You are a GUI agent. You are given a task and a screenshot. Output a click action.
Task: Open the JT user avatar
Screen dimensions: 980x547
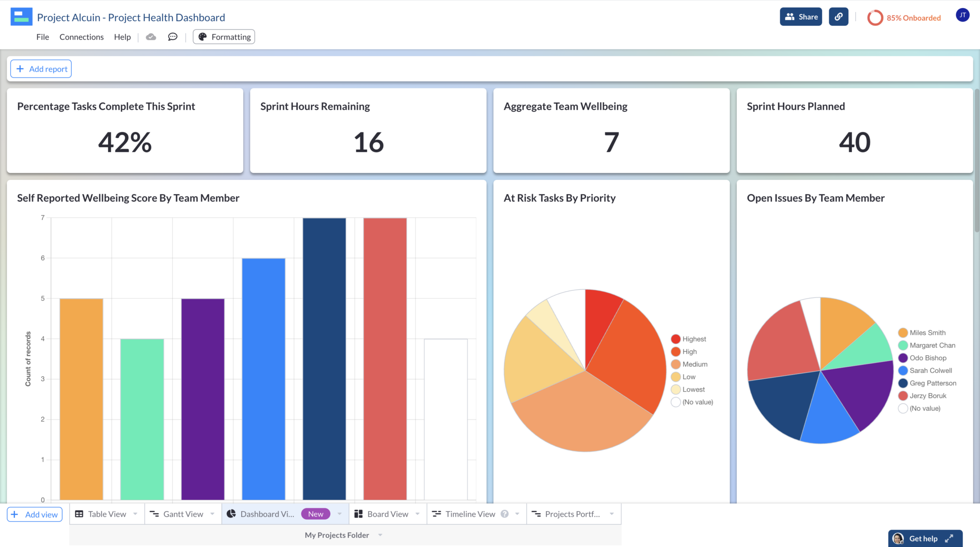tap(962, 15)
